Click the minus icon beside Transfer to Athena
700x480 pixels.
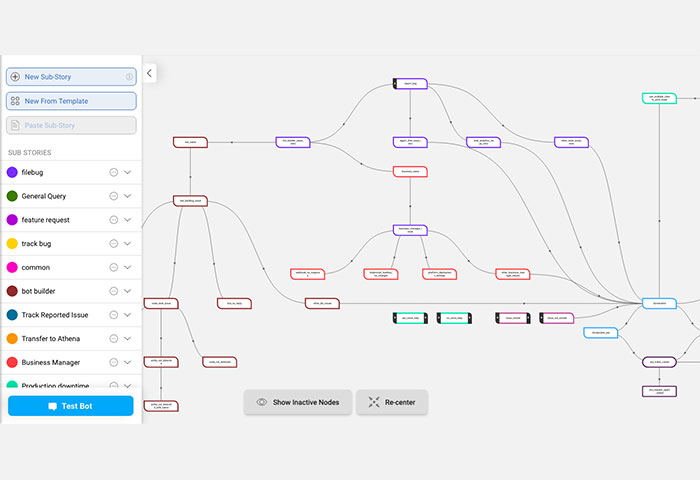114,339
